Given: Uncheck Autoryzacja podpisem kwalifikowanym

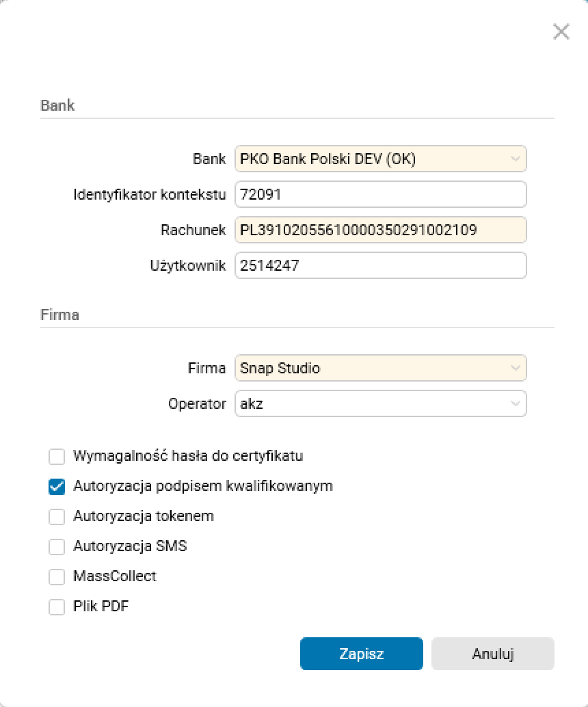Looking at the screenshot, I should point(57,486).
